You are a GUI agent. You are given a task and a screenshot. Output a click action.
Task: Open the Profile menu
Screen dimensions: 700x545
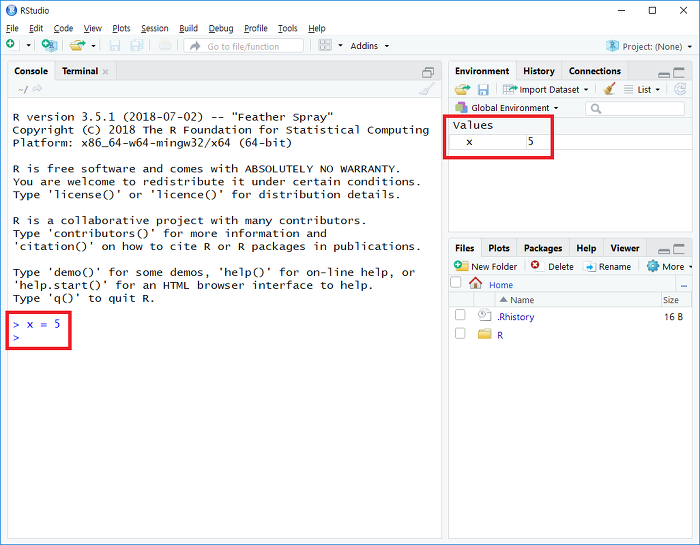coord(255,28)
